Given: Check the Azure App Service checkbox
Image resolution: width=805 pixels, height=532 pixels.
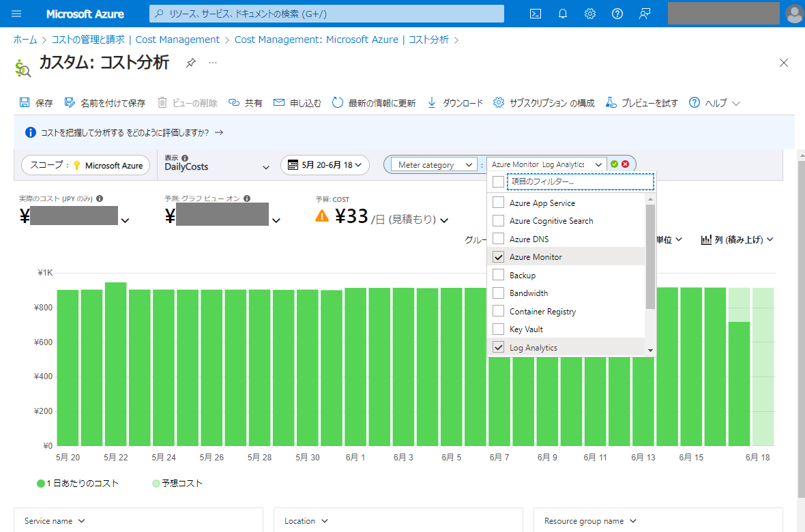Looking at the screenshot, I should [x=498, y=203].
